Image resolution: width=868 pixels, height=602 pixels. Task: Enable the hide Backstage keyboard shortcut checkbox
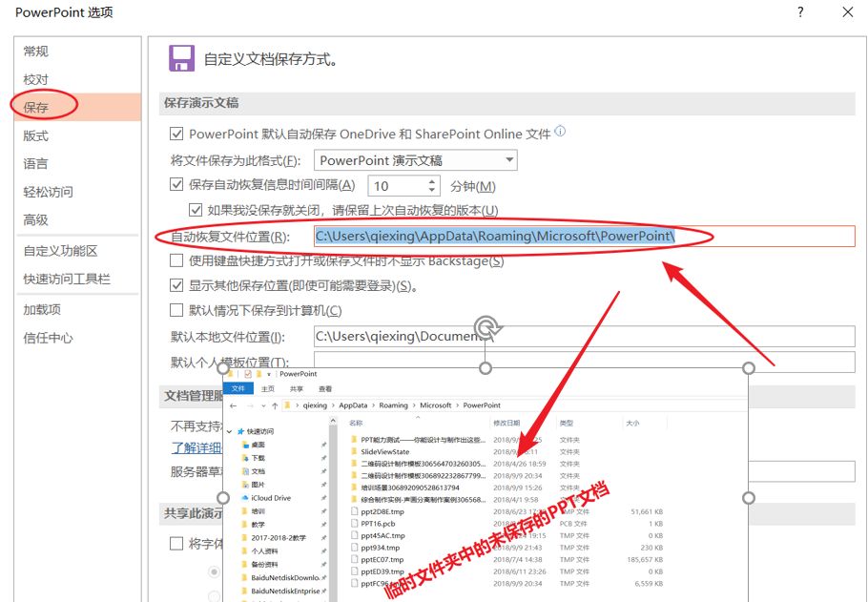click(x=176, y=260)
